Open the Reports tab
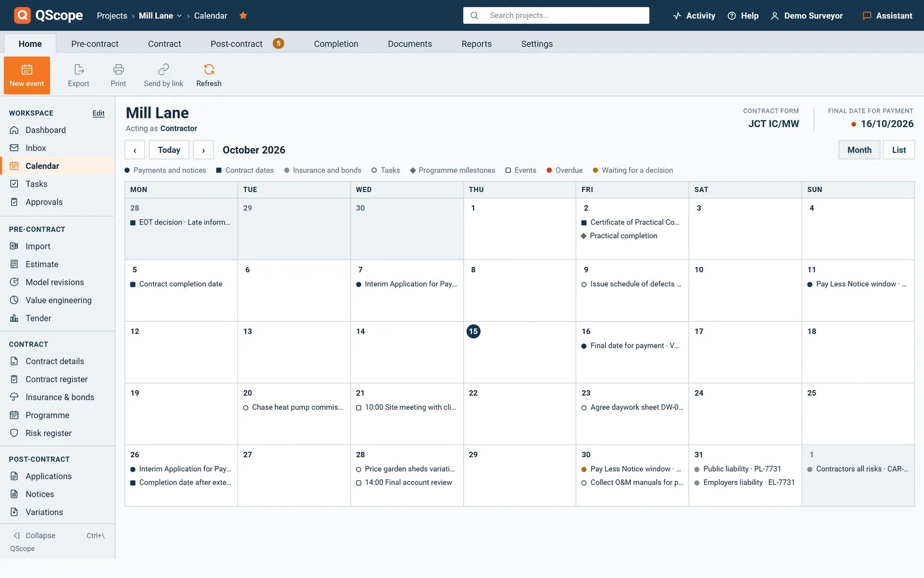 click(476, 44)
